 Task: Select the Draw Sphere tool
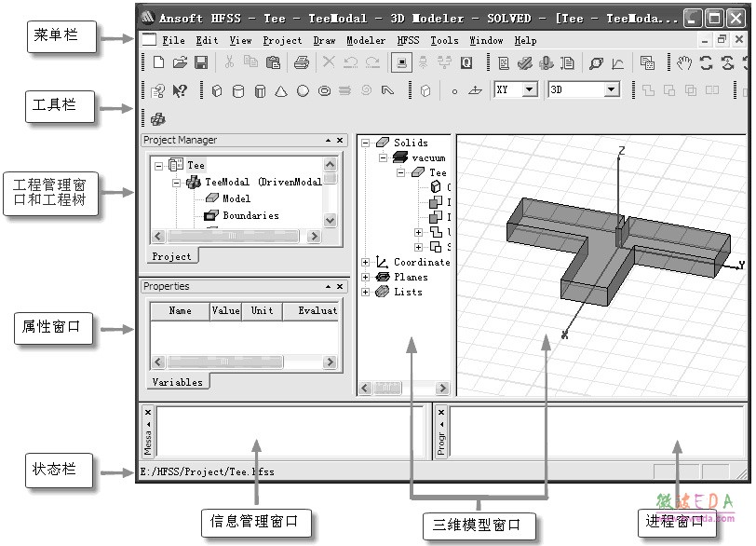click(x=303, y=90)
